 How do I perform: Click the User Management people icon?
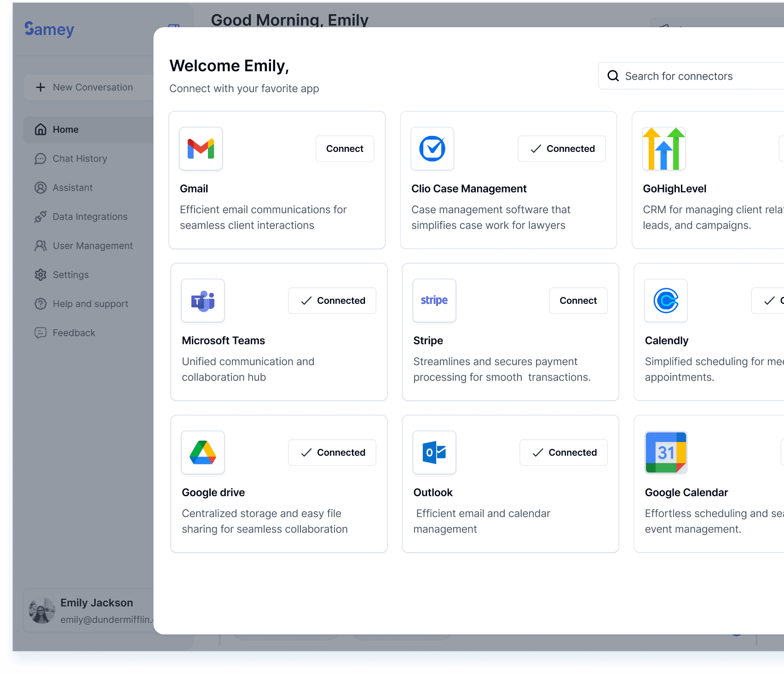pyautogui.click(x=40, y=245)
